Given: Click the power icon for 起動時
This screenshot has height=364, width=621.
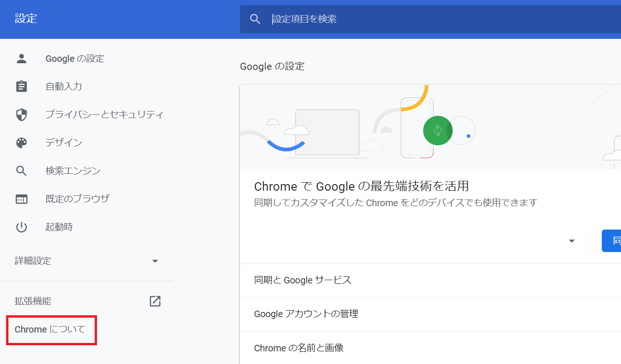Looking at the screenshot, I should [22, 227].
